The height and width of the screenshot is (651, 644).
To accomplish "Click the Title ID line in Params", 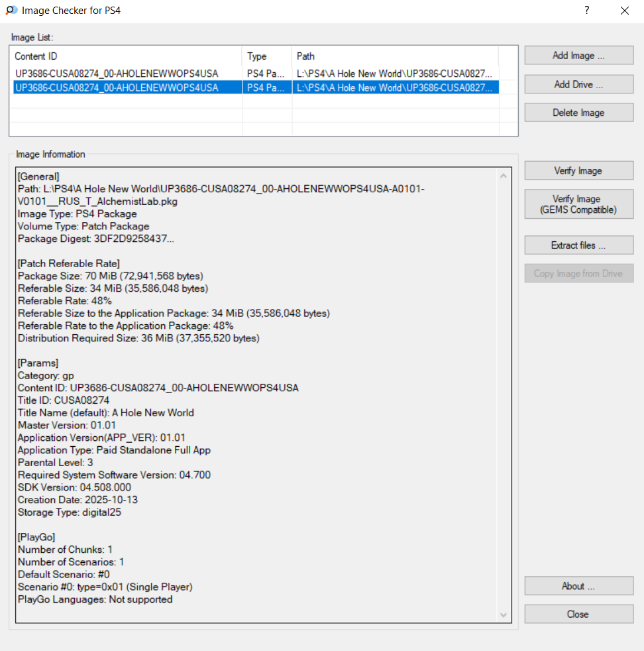I will pyautogui.click(x=64, y=400).
